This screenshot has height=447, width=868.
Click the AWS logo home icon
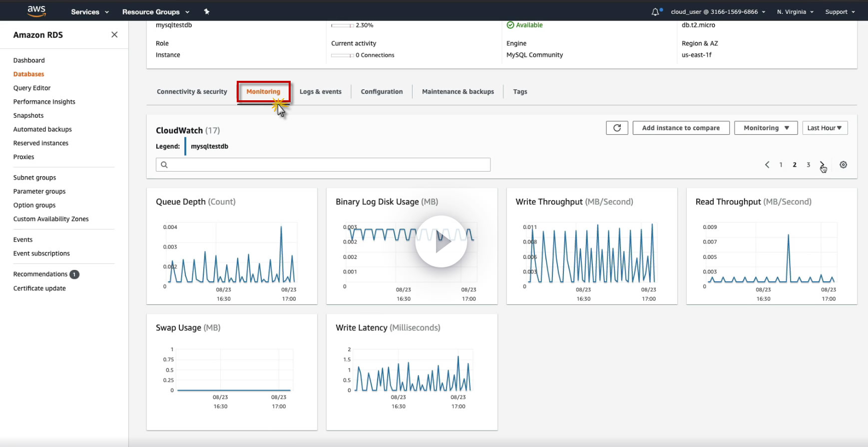pyautogui.click(x=36, y=11)
